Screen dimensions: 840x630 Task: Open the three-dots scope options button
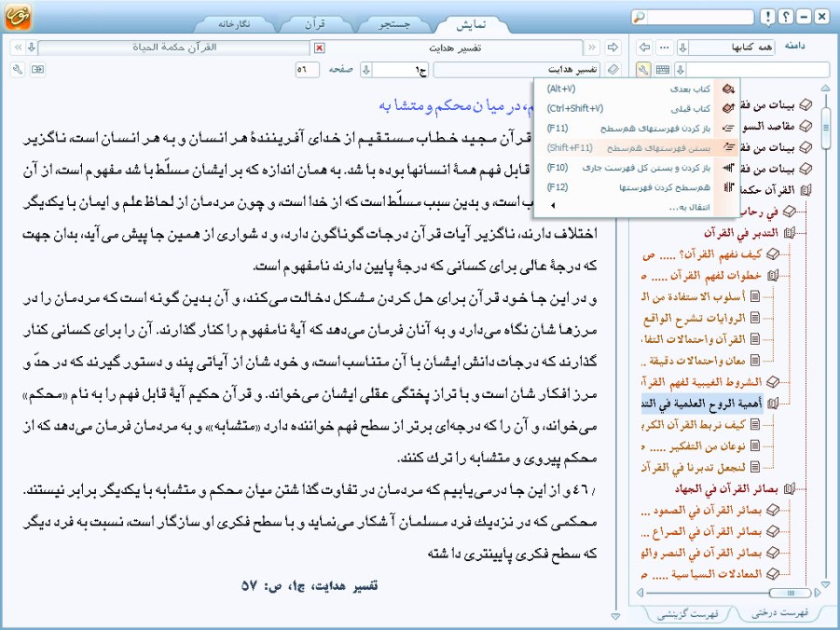tap(665, 48)
